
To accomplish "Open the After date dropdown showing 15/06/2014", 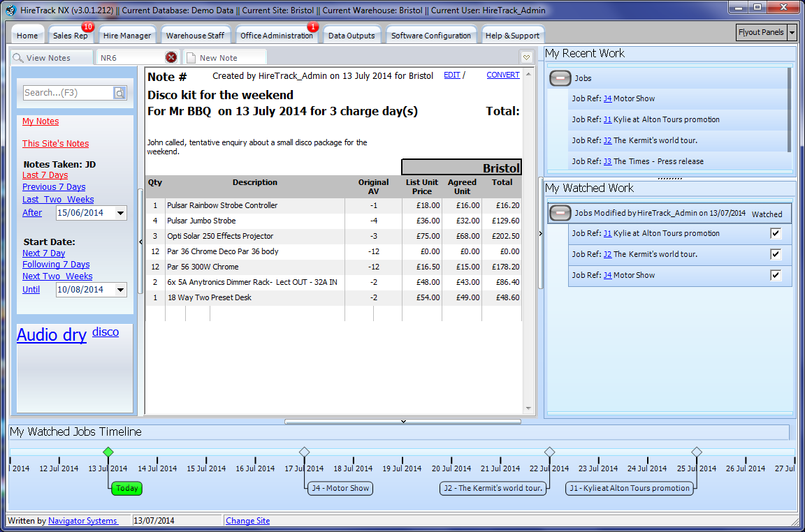I will click(120, 213).
